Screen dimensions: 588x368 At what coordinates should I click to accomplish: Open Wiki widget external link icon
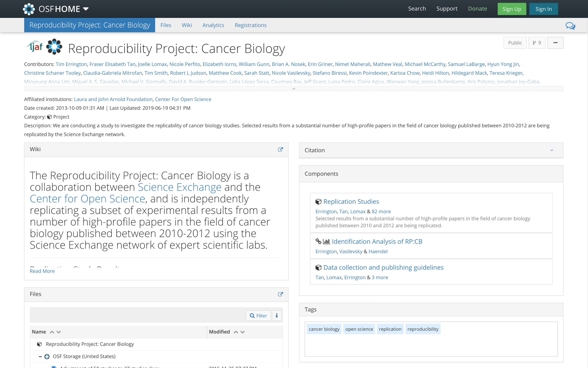coord(280,149)
